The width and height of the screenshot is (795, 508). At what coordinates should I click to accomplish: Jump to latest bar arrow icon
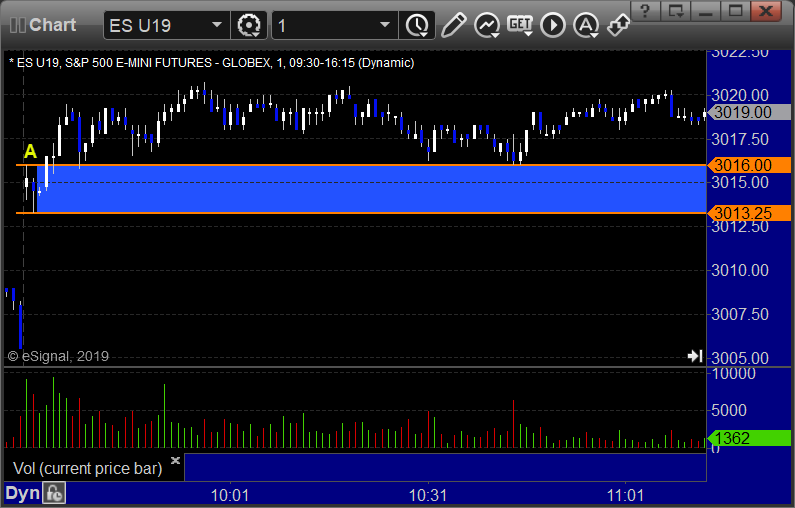coord(695,356)
